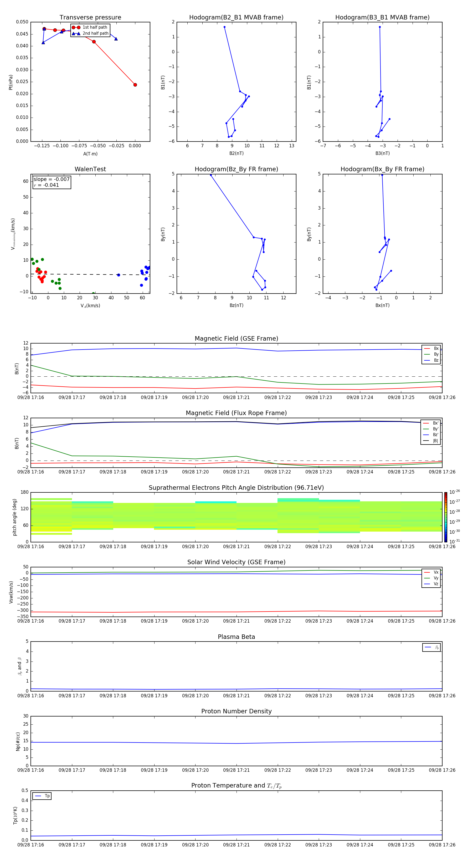Click the 'Plasma Beta' panel title
The height and width of the screenshot is (868, 473).
click(236, 637)
